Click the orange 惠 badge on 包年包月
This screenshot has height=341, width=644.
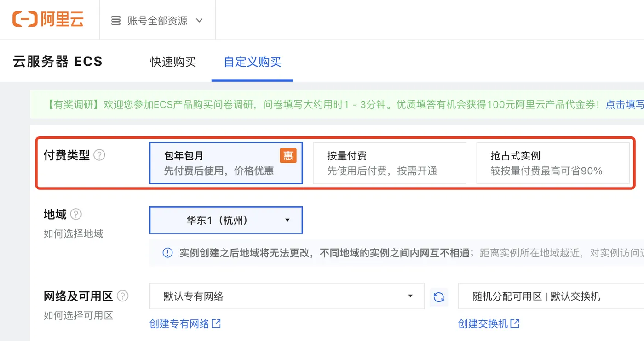click(x=288, y=155)
